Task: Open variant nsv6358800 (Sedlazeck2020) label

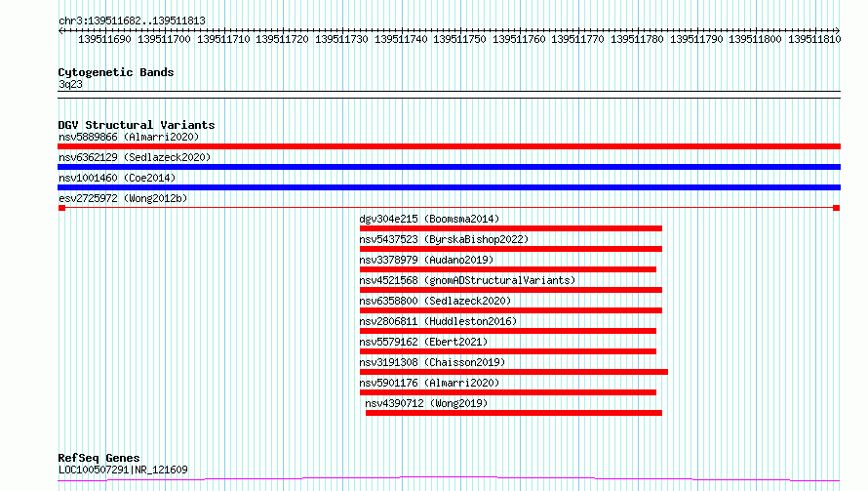Action: 435,301
